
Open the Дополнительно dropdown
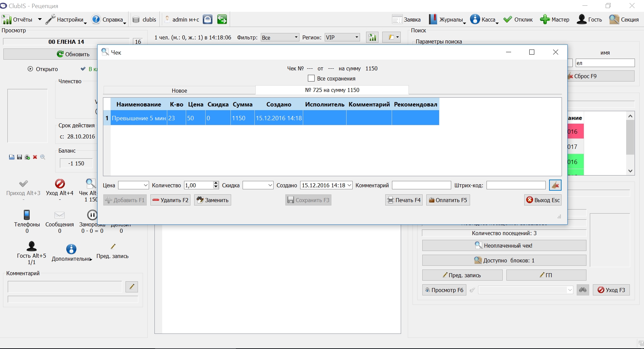point(72,253)
